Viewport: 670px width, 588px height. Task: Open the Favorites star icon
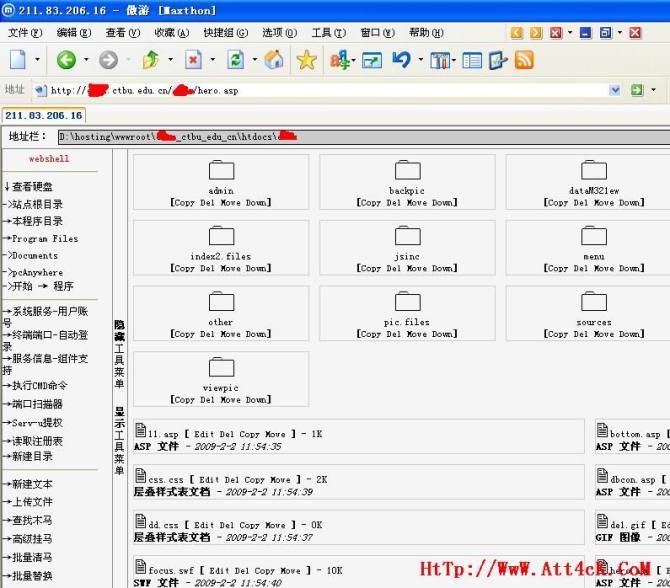[x=307, y=60]
